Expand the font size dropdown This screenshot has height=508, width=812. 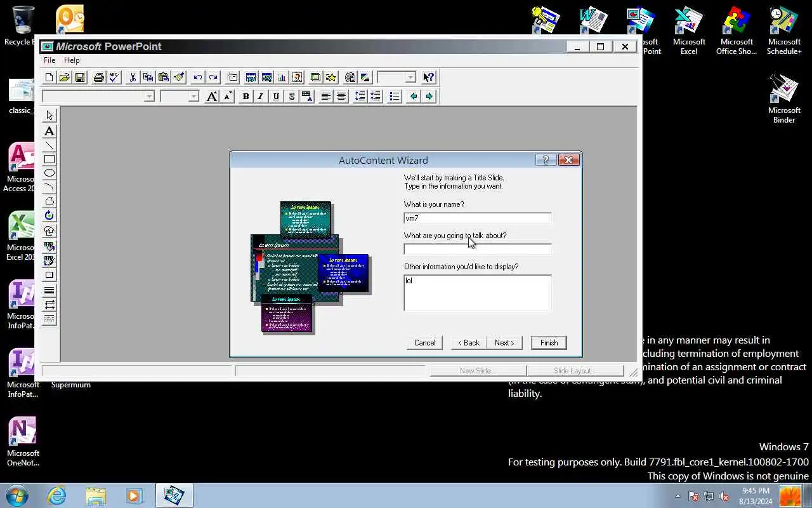coord(193,97)
